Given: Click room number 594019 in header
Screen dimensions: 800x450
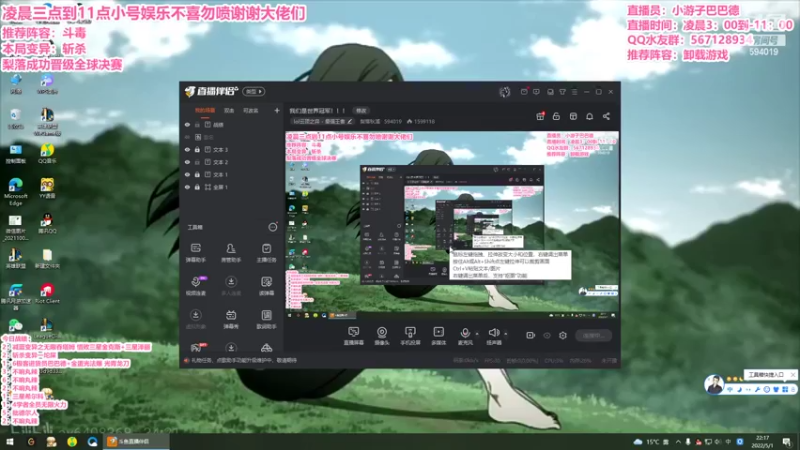Looking at the screenshot, I should point(393,121).
